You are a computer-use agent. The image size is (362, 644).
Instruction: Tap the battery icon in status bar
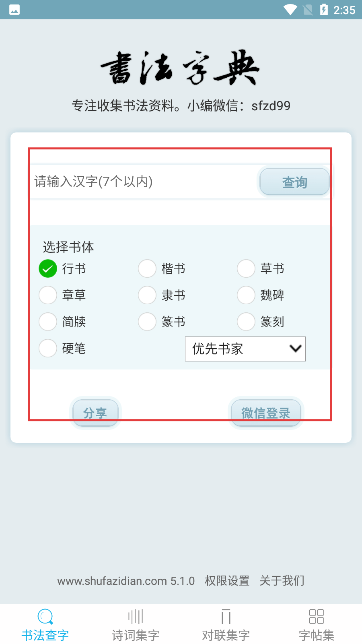click(324, 10)
